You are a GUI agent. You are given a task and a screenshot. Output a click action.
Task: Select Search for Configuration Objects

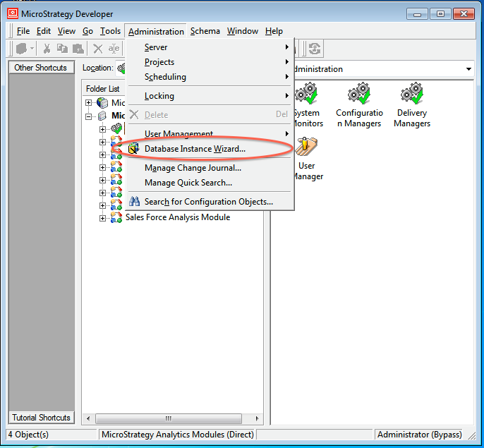(208, 202)
